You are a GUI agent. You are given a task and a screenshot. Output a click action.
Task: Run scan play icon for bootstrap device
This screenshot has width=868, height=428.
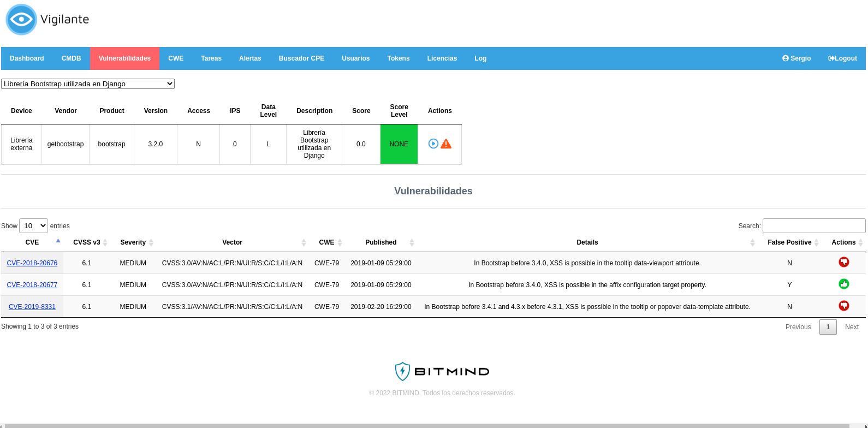433,144
